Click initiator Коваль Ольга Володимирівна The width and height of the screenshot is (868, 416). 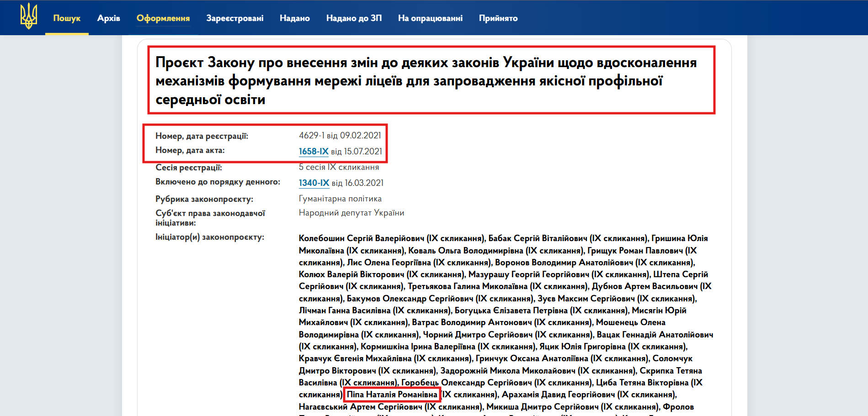pos(466,251)
